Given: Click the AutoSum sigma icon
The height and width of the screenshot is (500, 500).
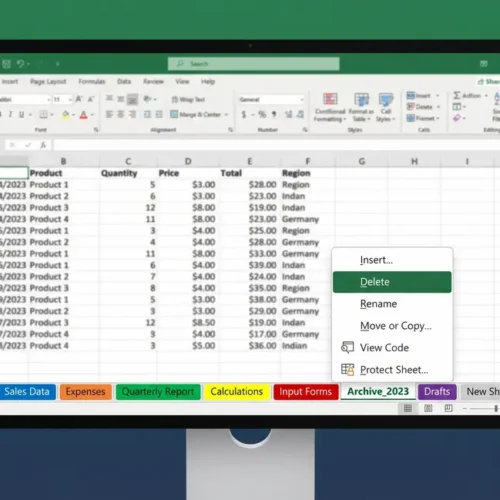Looking at the screenshot, I should (457, 96).
